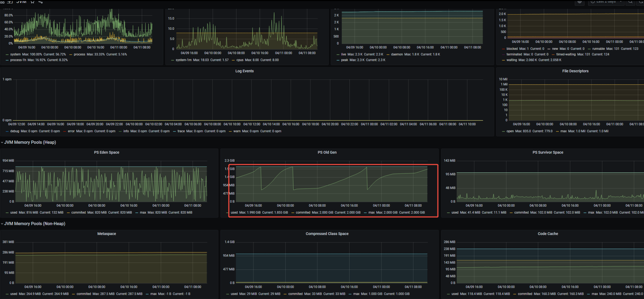Select the runnable thread state legend entry
Viewport: 644px width, 299px height.
point(598,49)
